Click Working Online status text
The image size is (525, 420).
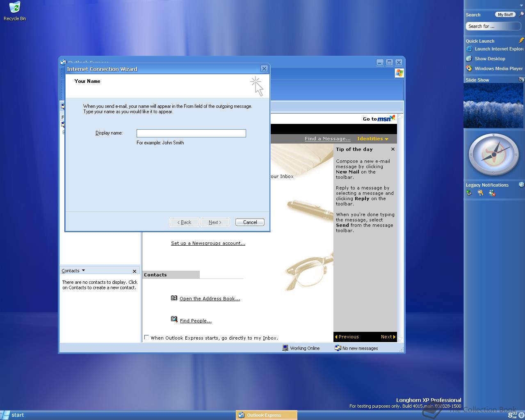(x=305, y=348)
